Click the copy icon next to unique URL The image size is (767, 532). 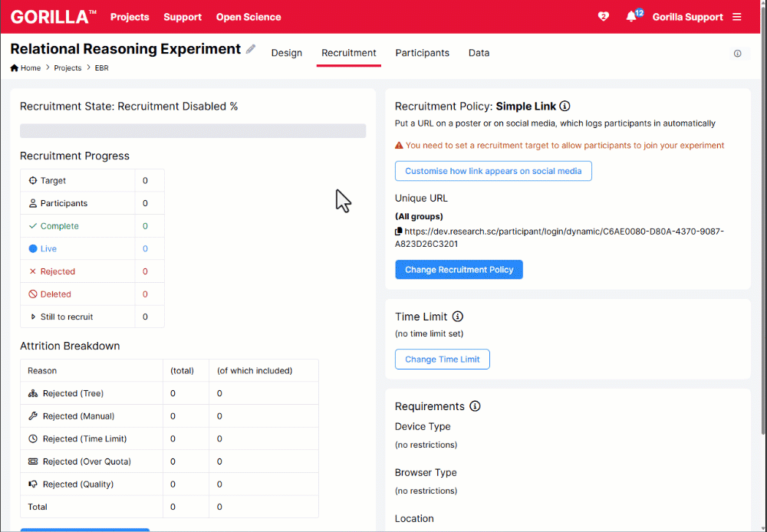(399, 232)
